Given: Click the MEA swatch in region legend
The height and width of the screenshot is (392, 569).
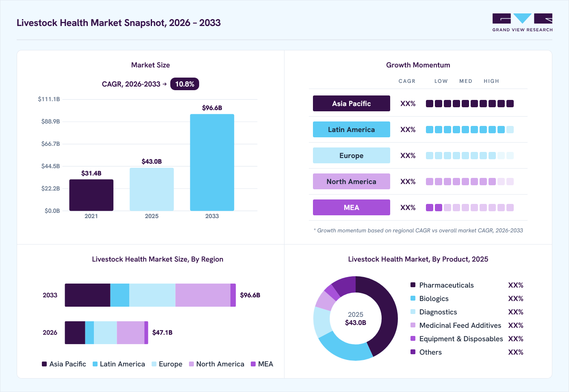Looking at the screenshot, I should [x=253, y=364].
